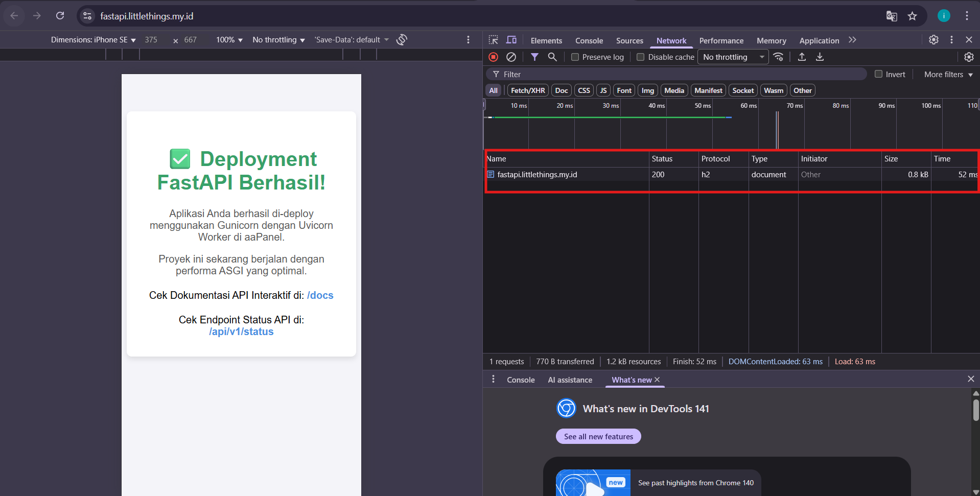Open DevTools customize three-dot menu
The width and height of the screenshot is (980, 496).
(x=951, y=40)
